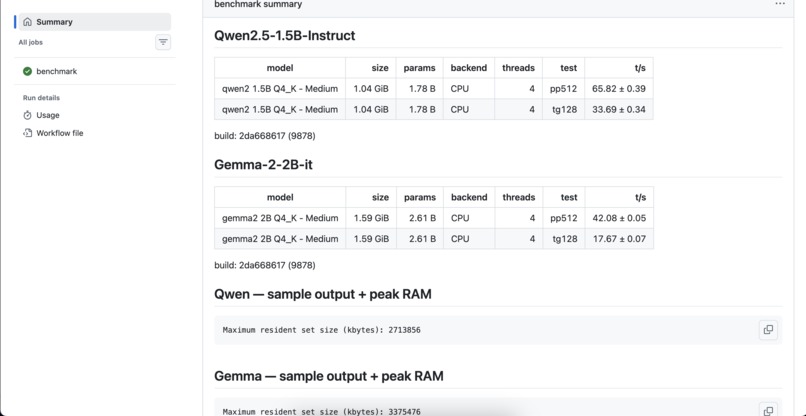Screen dimensions: 806x416
Task: Open the Usage run details
Action: coord(48,115)
